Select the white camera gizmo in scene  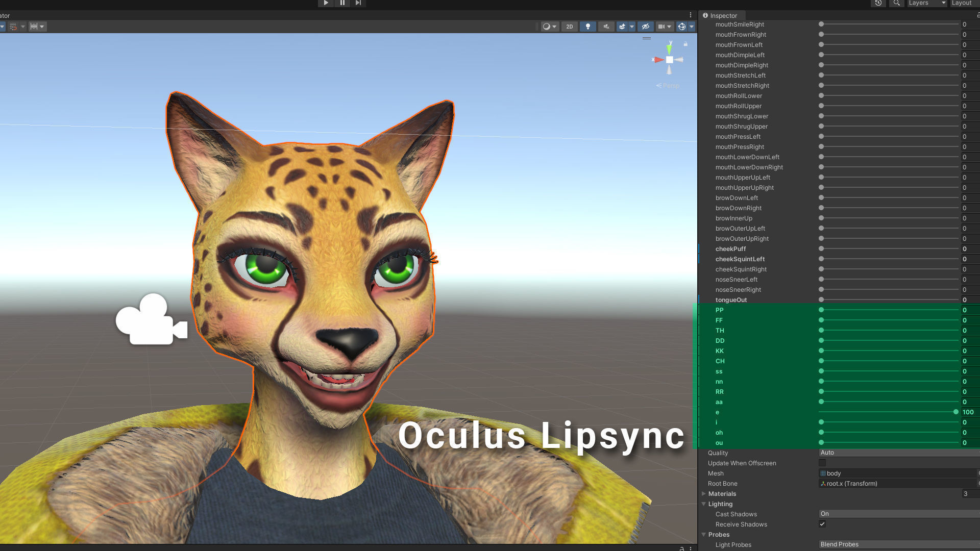click(x=152, y=320)
